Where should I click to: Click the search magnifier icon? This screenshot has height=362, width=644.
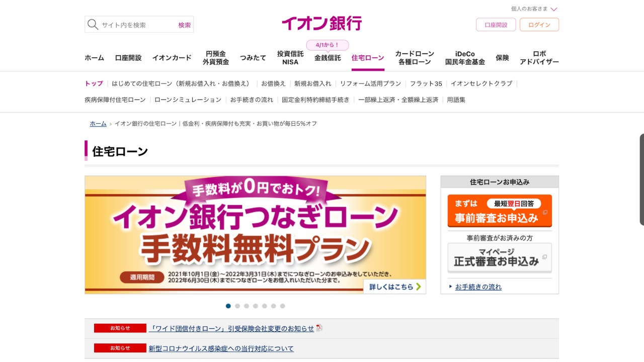[93, 25]
